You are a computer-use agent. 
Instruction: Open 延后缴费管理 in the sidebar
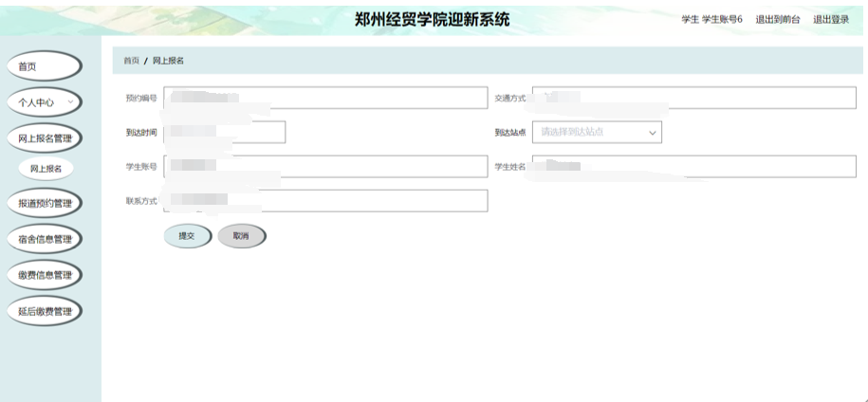tap(44, 311)
